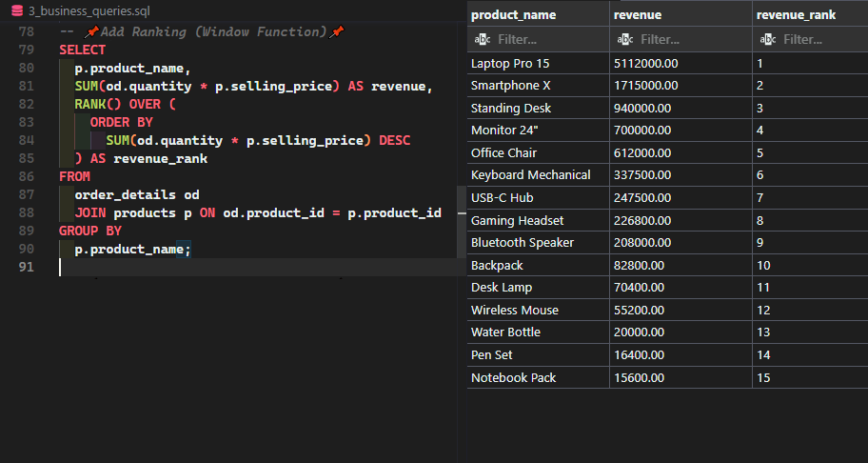
Task: Click the filter type icon under product_name
Action: coord(483,39)
